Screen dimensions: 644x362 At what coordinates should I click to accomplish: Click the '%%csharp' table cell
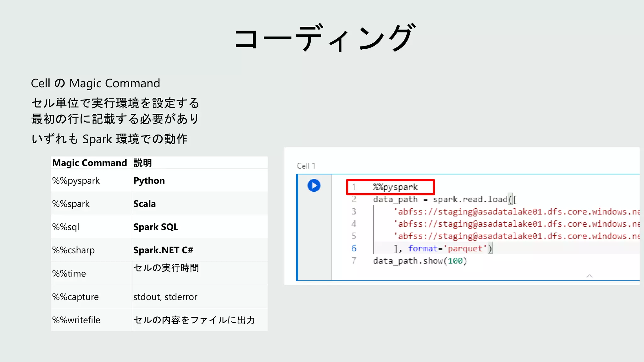pos(92,250)
